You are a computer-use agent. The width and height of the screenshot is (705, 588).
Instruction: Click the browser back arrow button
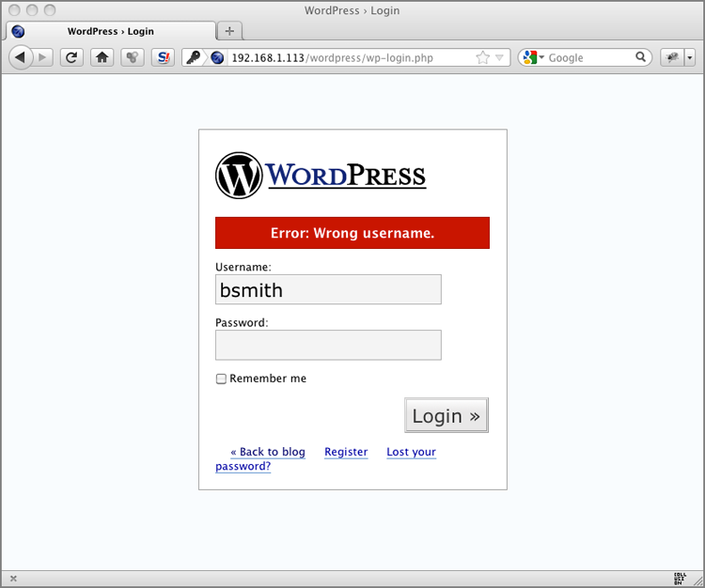(x=20, y=57)
